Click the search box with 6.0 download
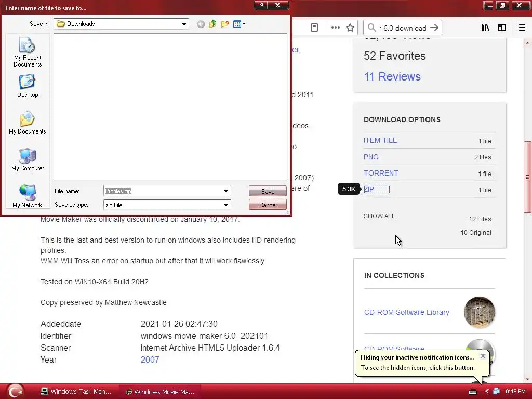The height and width of the screenshot is (399, 532). (x=403, y=28)
